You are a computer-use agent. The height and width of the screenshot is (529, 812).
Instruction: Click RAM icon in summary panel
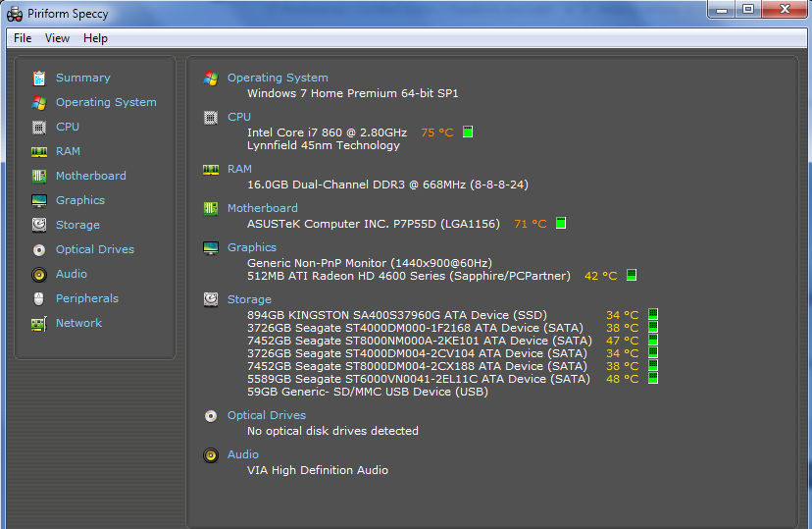pyautogui.click(x=211, y=170)
